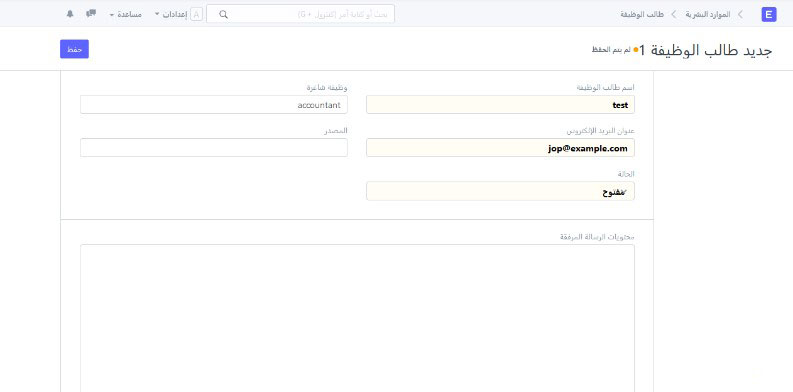The width and height of the screenshot is (793, 392).
Task: Go to طالب الوظيفة breadcrumb link
Action: tap(642, 14)
